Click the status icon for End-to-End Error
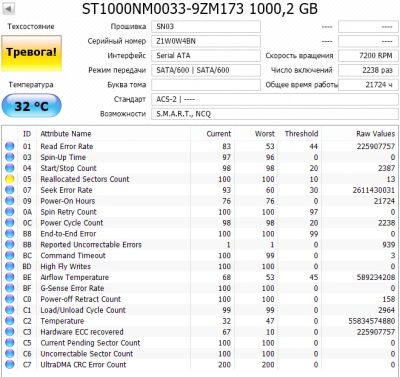400x377 pixels. coord(10,234)
